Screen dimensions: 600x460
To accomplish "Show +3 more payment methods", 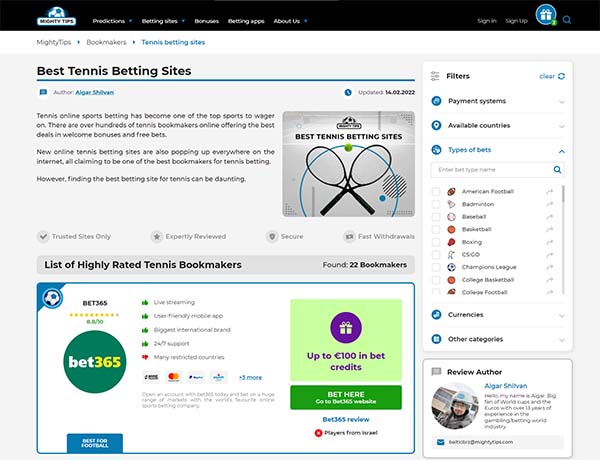I will (x=251, y=377).
